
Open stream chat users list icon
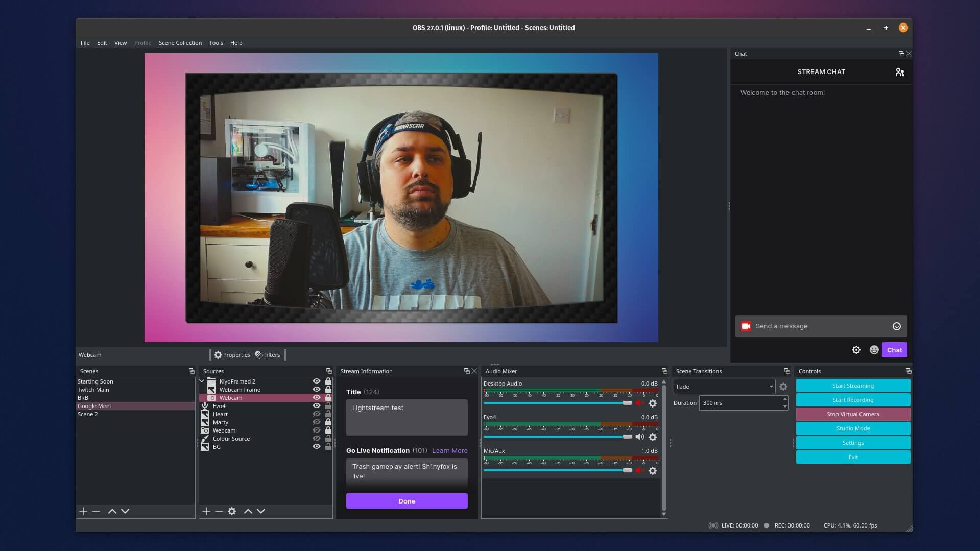coord(900,73)
